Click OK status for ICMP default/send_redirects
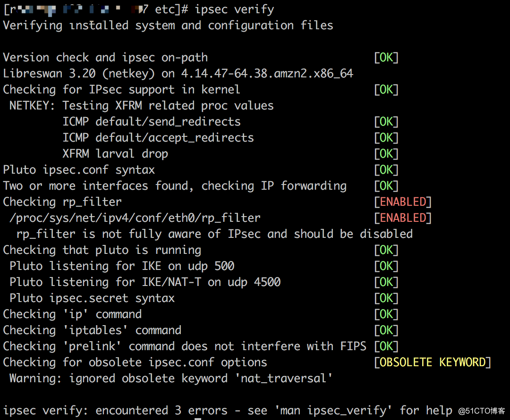 [x=386, y=122]
